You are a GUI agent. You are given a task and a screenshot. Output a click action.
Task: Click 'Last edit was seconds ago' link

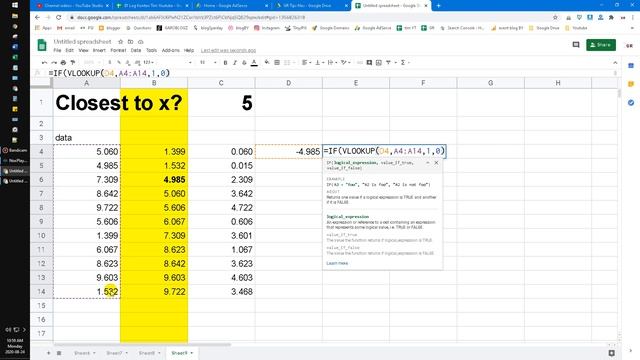coord(228,50)
